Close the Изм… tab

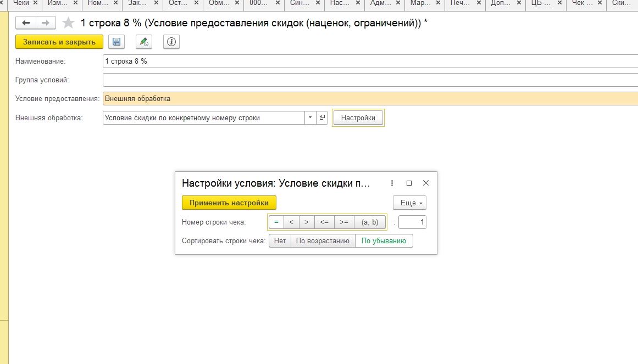tap(75, 3)
